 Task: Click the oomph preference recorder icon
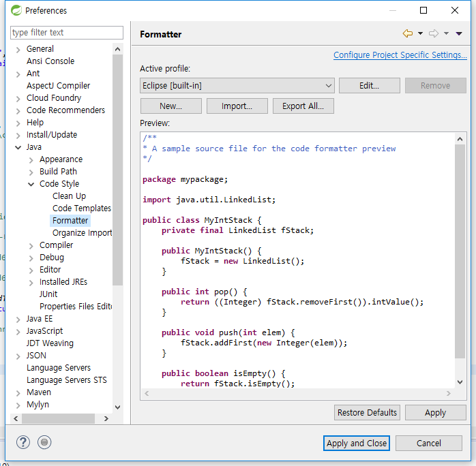click(x=44, y=442)
